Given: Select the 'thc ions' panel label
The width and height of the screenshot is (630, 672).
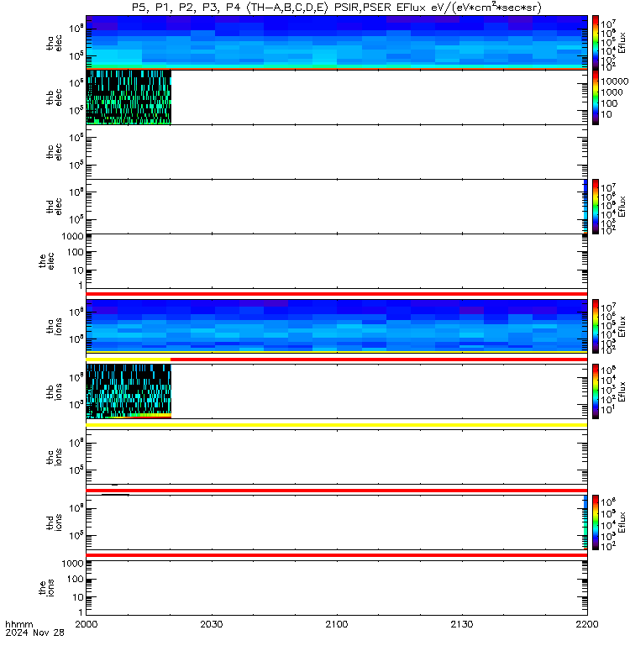Looking at the screenshot, I should pos(55,457).
